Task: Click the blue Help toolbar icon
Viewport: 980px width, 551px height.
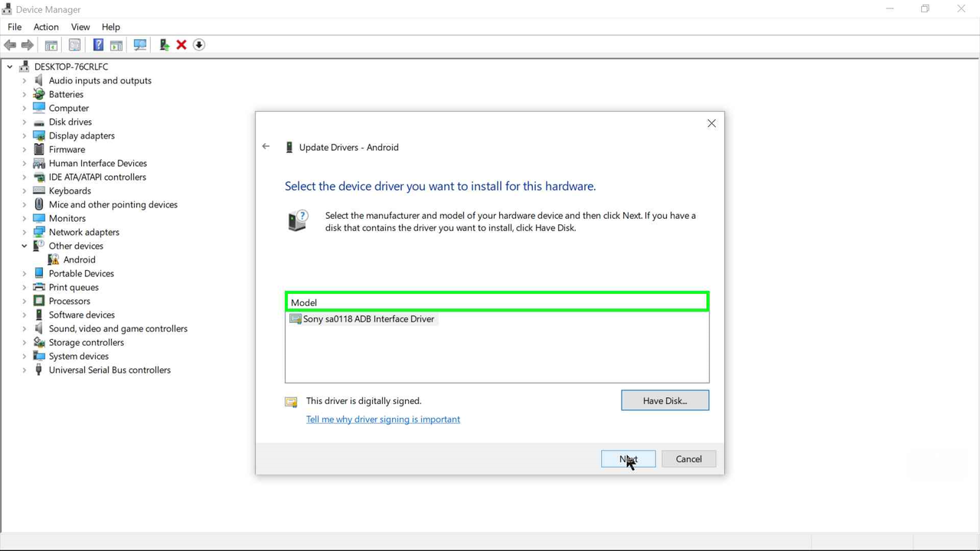Action: click(98, 45)
